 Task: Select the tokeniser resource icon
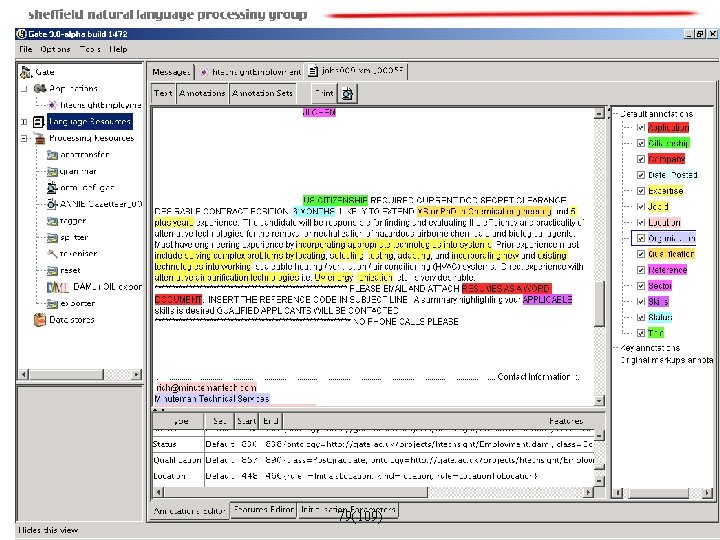pos(52,254)
